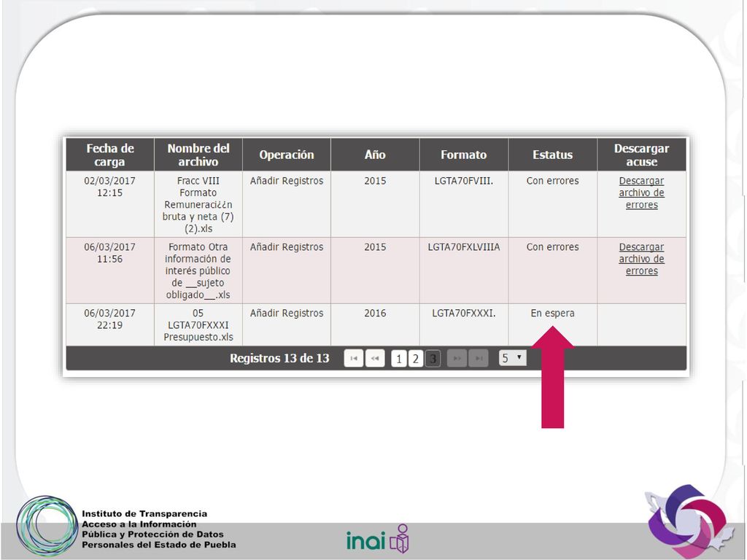Go to the last page of records
This screenshot has width=747, height=560.
[479, 358]
